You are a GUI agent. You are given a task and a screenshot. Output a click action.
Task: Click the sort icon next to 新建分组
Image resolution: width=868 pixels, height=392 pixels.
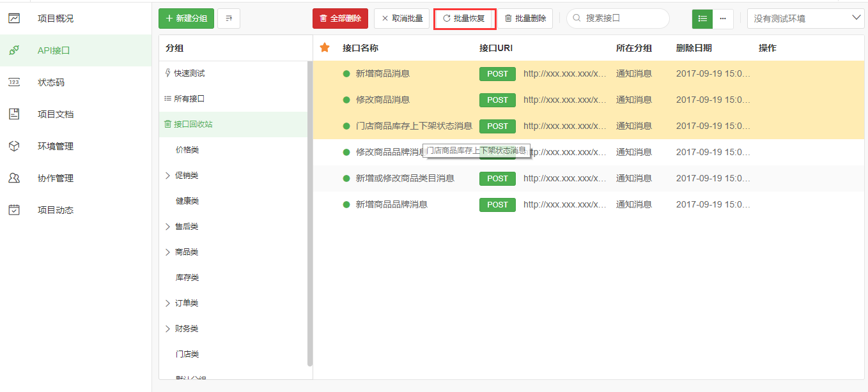pyautogui.click(x=228, y=19)
